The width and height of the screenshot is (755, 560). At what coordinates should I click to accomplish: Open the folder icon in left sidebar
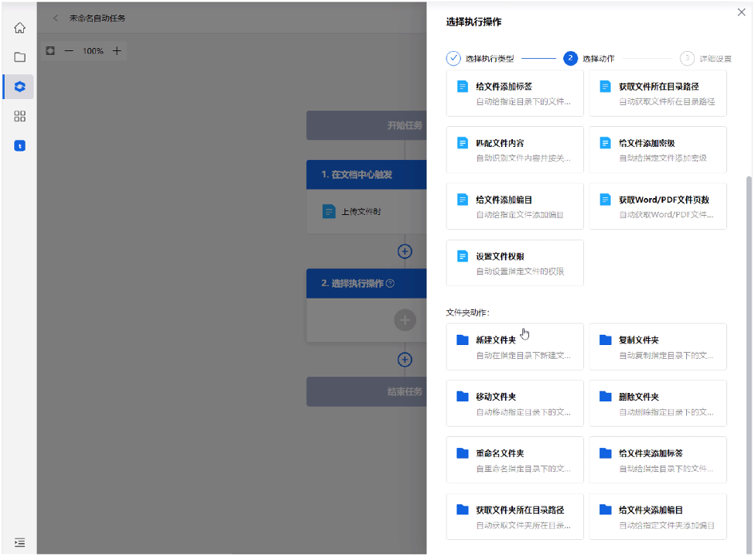point(20,57)
